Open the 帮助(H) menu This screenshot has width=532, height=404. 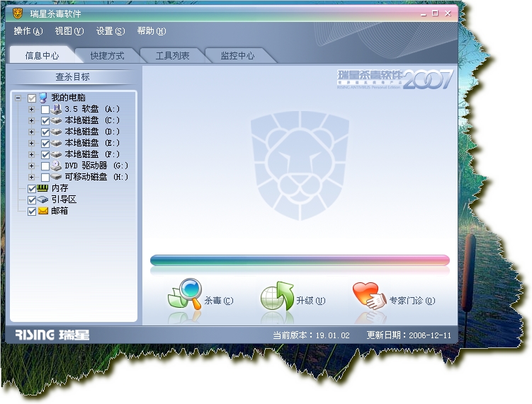tap(152, 31)
